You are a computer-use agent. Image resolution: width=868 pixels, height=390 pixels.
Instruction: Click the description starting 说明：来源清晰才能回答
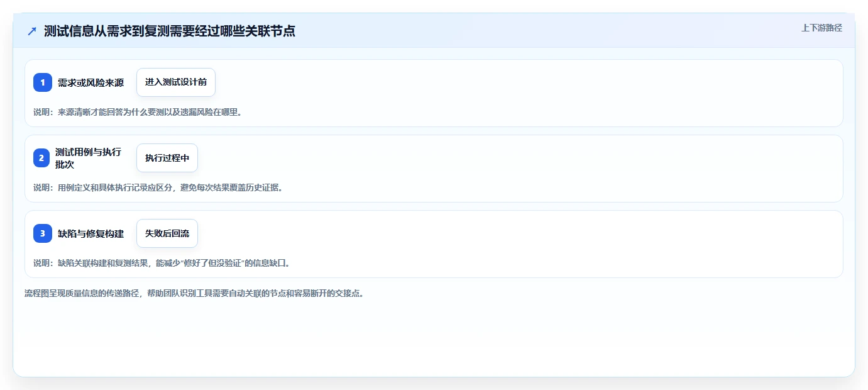click(138, 112)
